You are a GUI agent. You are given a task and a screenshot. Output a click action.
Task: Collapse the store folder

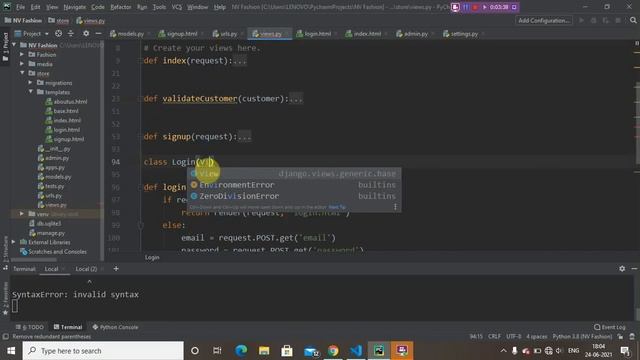point(22,73)
